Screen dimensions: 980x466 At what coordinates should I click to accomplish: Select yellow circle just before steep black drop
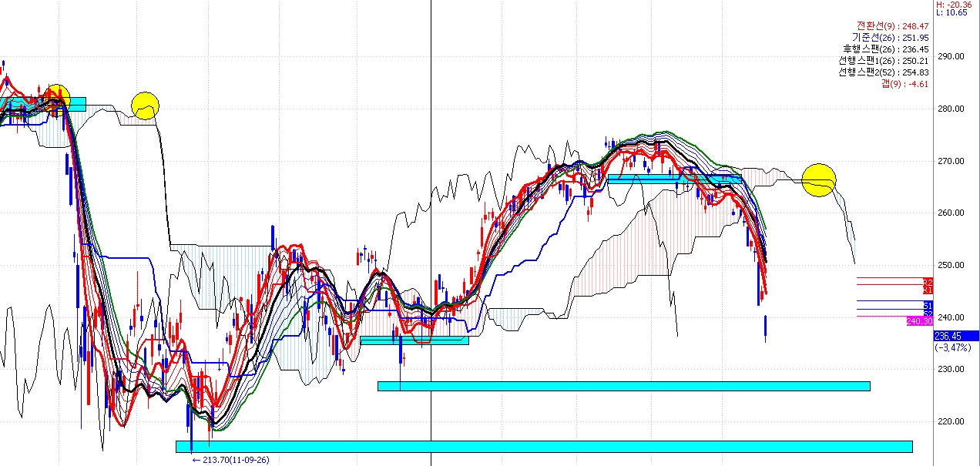pos(145,106)
